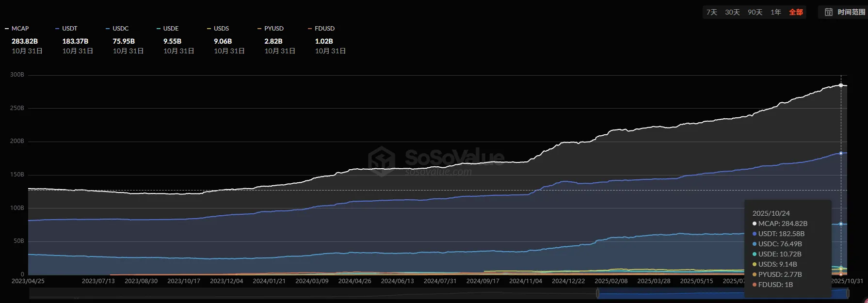Select the 90天 time range

tap(755, 12)
